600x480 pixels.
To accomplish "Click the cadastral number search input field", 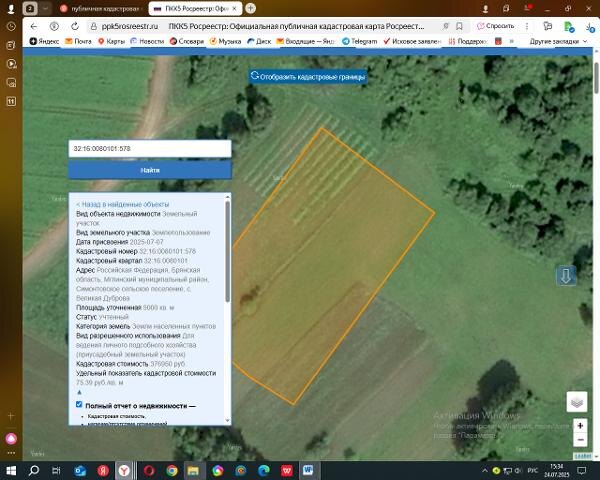I will [x=150, y=149].
